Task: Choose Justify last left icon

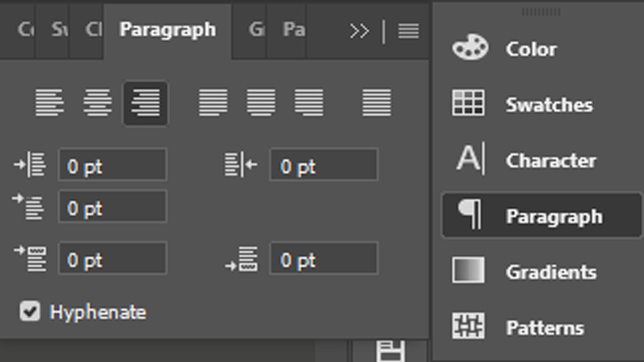Action: 213,103
